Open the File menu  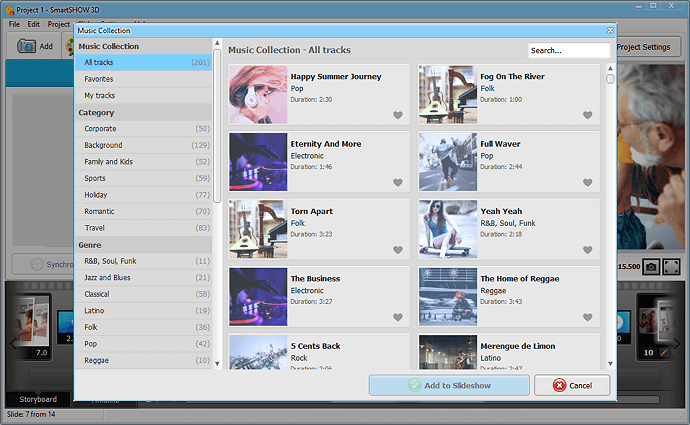(14, 23)
